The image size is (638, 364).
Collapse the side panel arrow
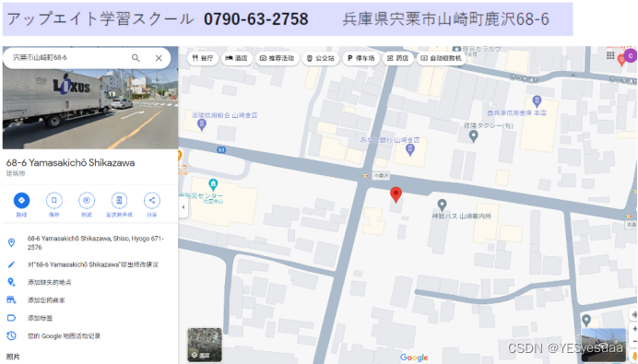(183, 207)
